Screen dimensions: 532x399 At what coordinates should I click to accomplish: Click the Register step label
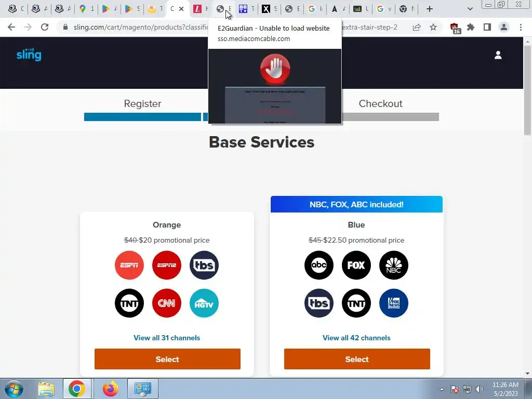click(x=142, y=103)
